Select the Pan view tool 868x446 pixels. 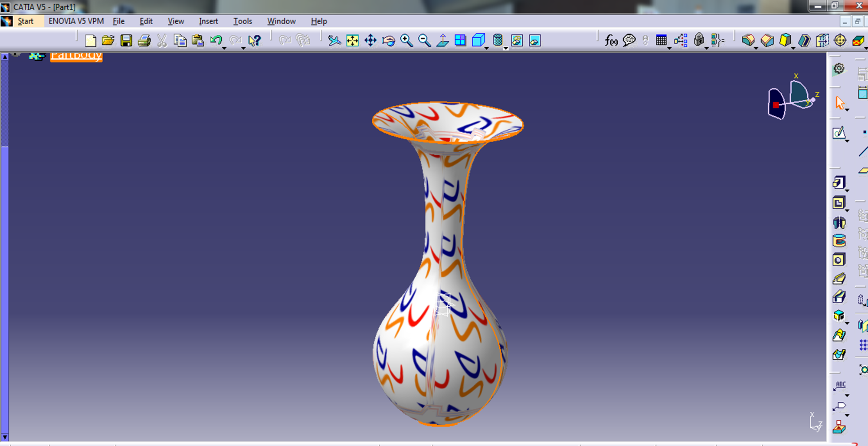370,41
